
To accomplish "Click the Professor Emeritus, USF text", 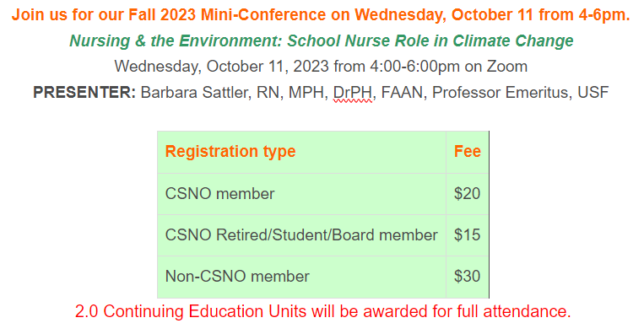I will (520, 93).
